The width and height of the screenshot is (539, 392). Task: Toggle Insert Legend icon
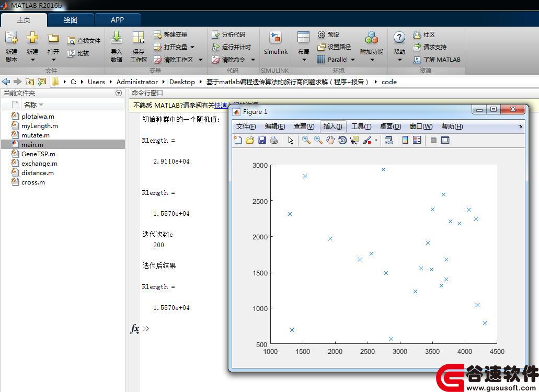click(x=417, y=140)
